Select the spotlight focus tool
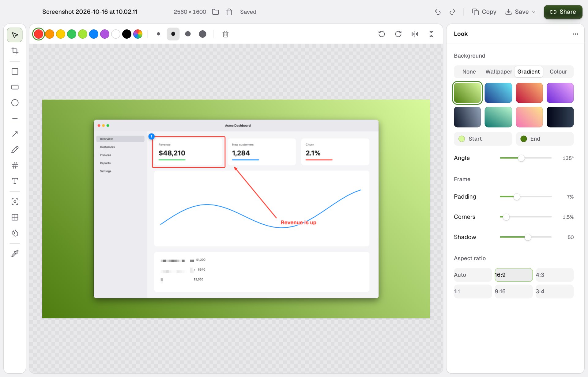 (x=15, y=201)
